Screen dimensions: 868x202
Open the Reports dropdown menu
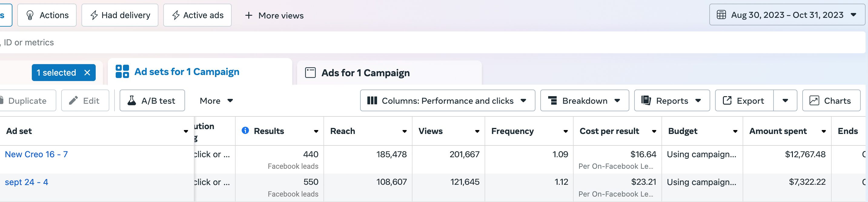click(x=671, y=101)
